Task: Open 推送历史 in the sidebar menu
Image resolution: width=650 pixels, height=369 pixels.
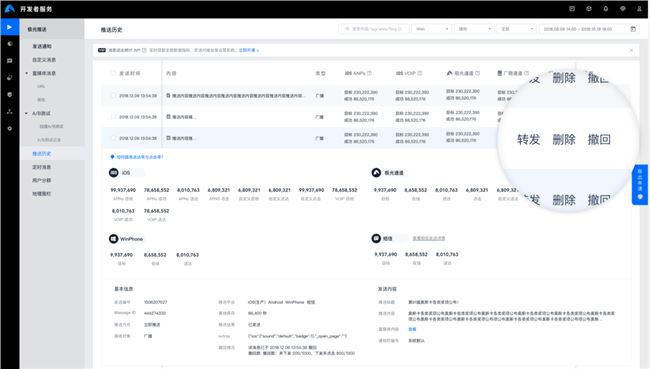Action: pos(41,154)
